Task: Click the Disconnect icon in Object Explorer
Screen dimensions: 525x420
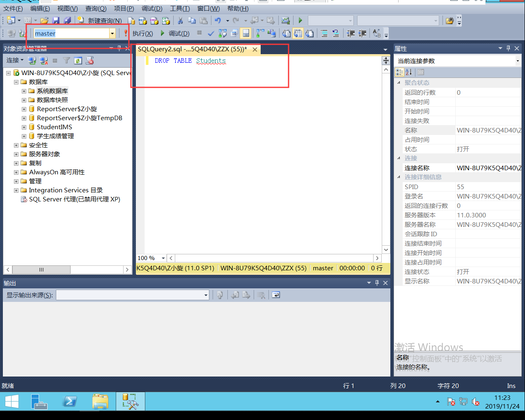Action: tap(44, 61)
